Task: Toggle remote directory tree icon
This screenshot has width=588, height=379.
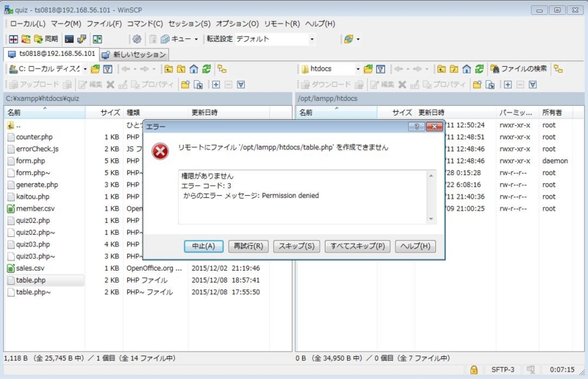Action: click(x=559, y=69)
